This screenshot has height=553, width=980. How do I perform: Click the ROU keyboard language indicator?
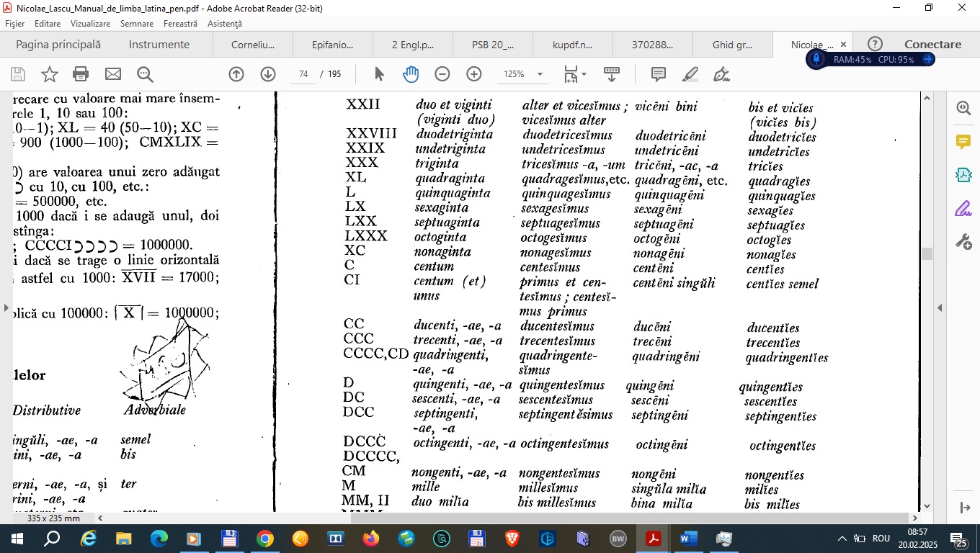click(881, 539)
